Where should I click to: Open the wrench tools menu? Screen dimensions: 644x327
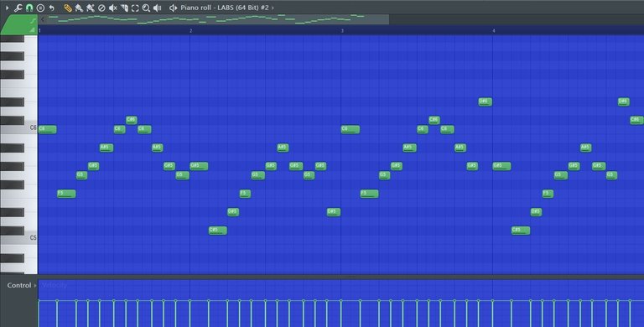[18, 8]
